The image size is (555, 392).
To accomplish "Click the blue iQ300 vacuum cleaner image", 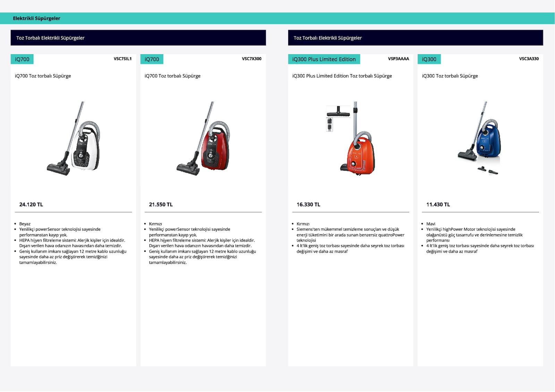I will 480,138.
